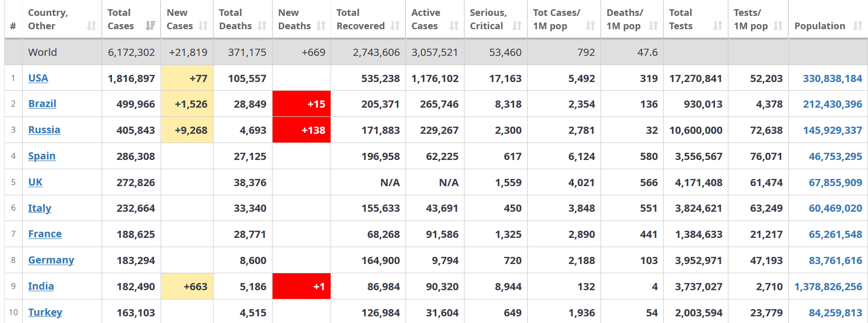This screenshot has height=323, width=868.
Task: Follow the France link
Action: coord(45,234)
